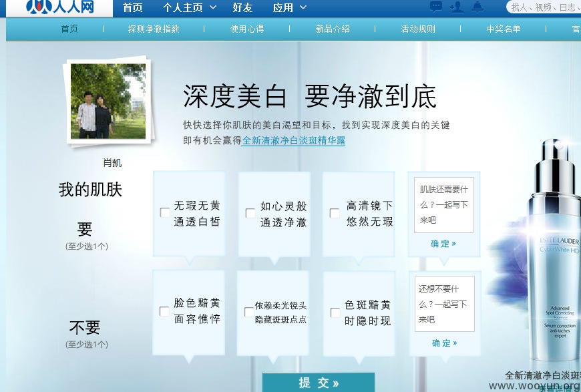Open the chat messages icon

[435, 7]
